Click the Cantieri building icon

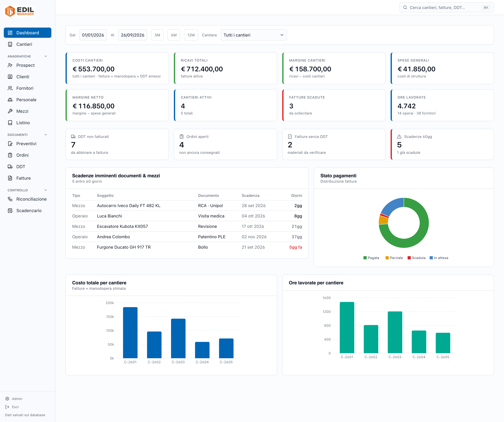point(10,44)
